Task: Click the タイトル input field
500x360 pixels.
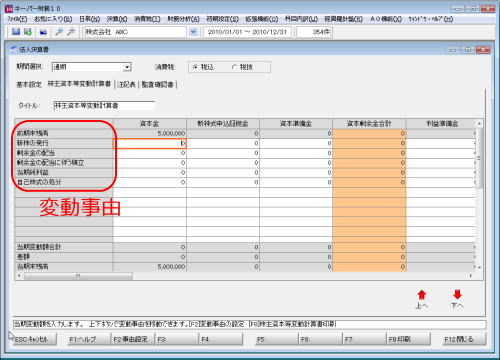Action: coord(104,105)
